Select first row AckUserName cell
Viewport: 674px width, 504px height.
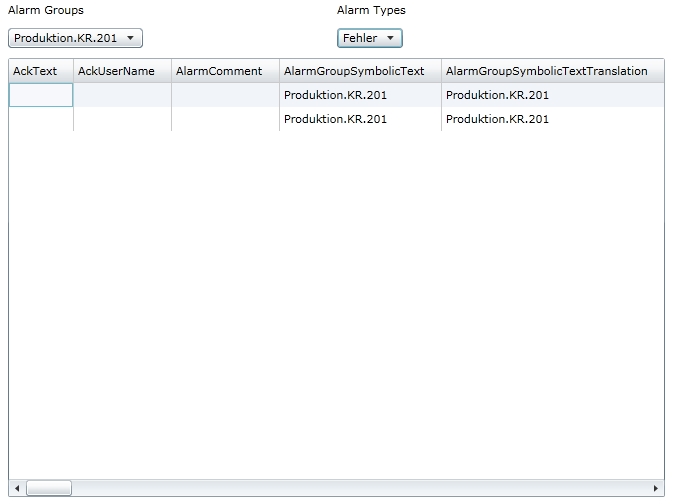pyautogui.click(x=122, y=95)
